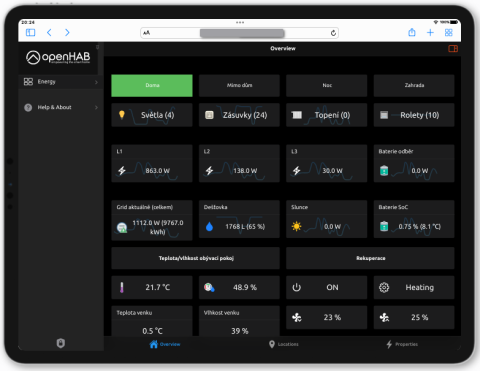Image resolution: width=480 pixels, height=371 pixels.
Task: Click the gear icon next to Heating
Action: tap(384, 287)
